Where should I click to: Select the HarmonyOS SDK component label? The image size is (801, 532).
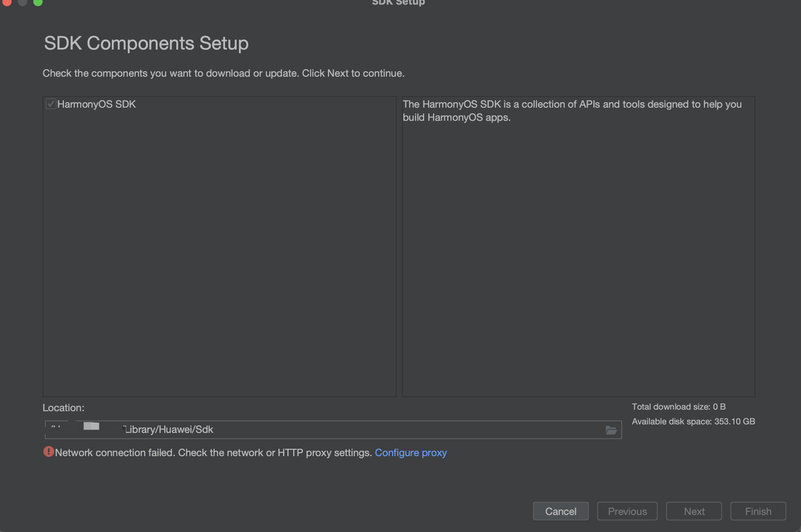96,104
